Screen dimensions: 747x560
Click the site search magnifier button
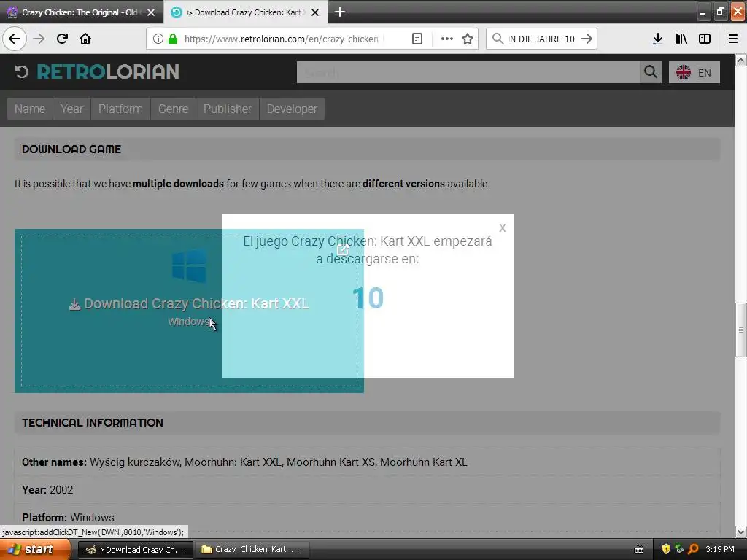(651, 72)
